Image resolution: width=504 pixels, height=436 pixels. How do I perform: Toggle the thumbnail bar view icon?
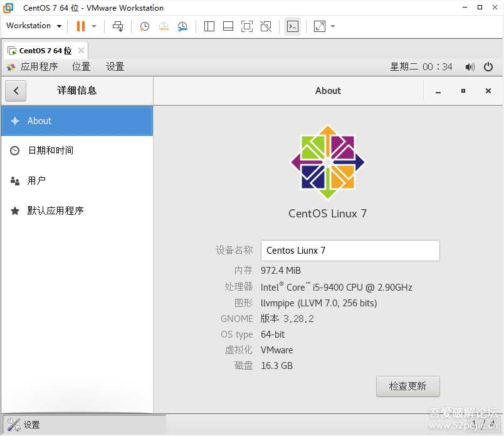[x=228, y=26]
